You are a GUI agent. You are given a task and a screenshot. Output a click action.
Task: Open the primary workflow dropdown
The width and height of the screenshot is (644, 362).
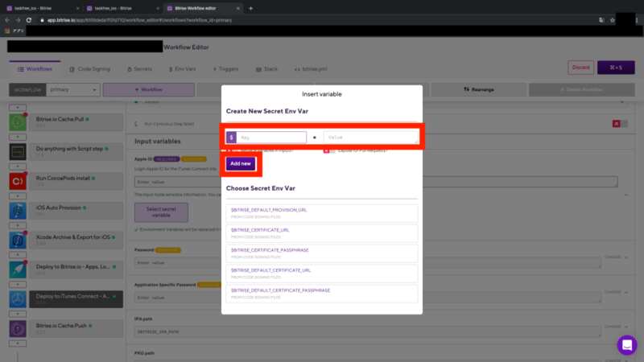pyautogui.click(x=73, y=89)
